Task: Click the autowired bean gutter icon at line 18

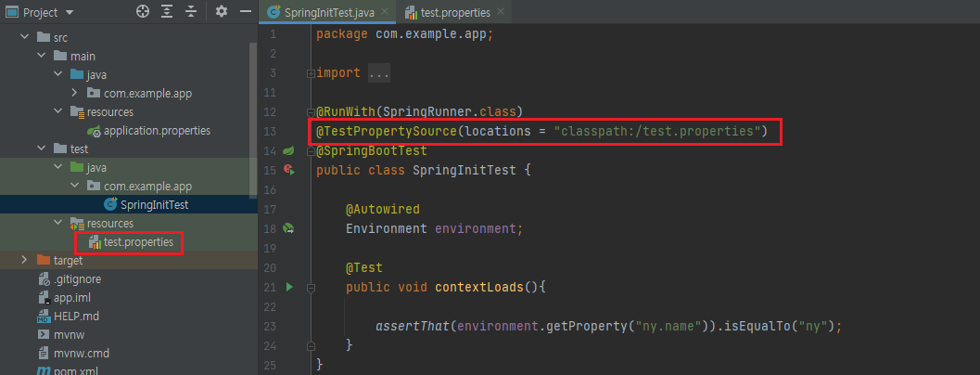Action: click(288, 228)
